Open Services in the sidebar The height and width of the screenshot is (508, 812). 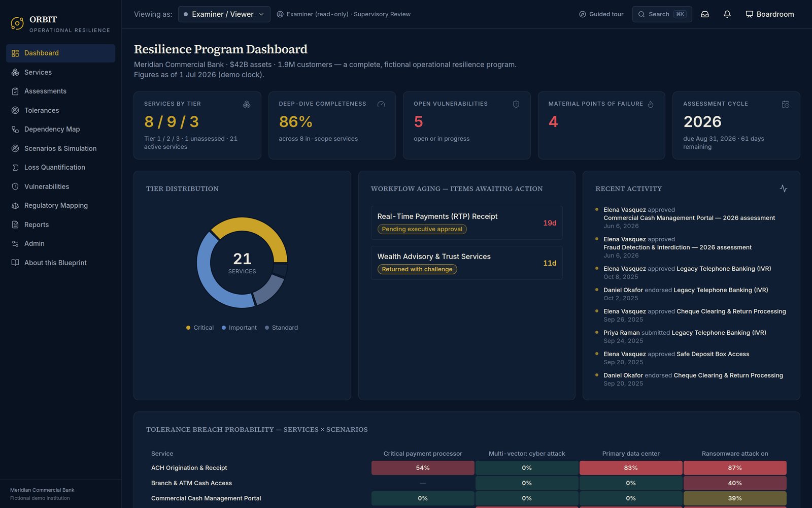tap(60, 72)
